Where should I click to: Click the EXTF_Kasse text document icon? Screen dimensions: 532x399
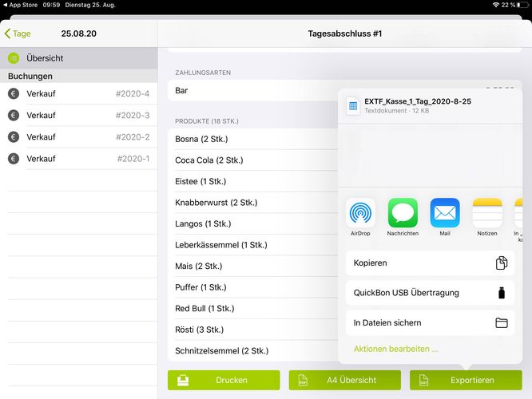click(353, 106)
